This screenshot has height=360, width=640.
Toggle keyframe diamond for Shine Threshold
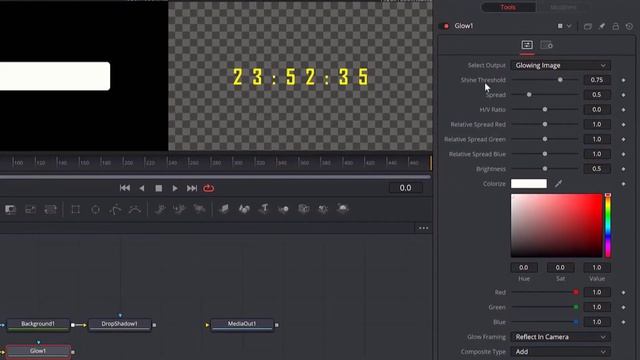click(x=623, y=80)
